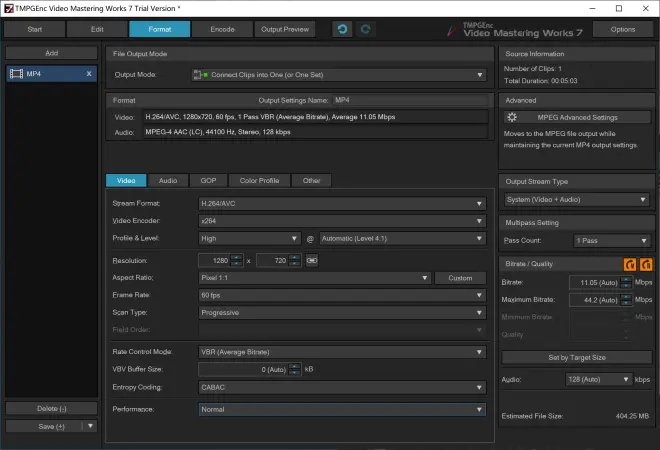Open the Output Mode dropdown

[x=339, y=75]
